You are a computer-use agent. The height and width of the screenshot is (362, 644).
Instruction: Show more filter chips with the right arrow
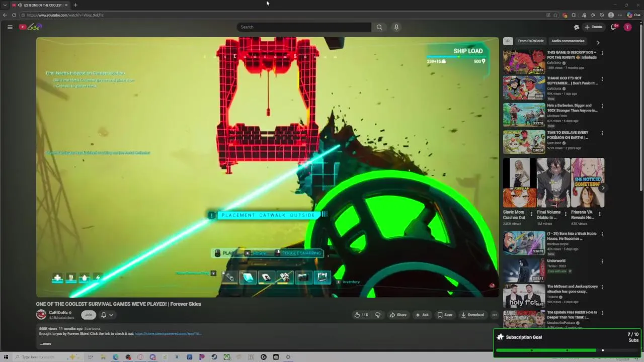pyautogui.click(x=598, y=42)
